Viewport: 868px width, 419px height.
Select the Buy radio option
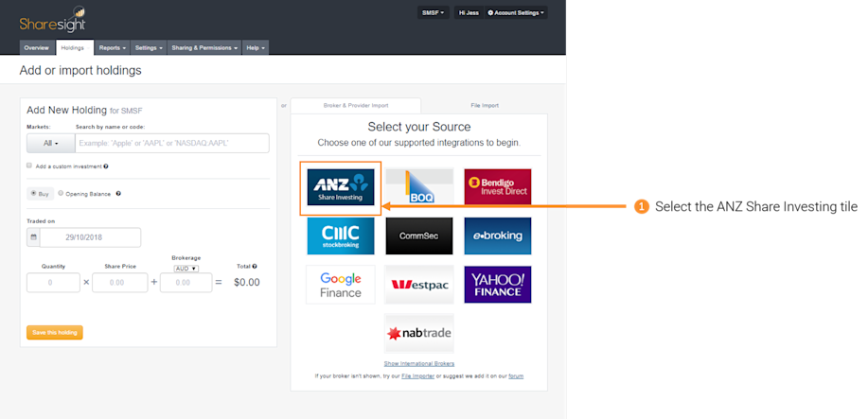point(33,193)
